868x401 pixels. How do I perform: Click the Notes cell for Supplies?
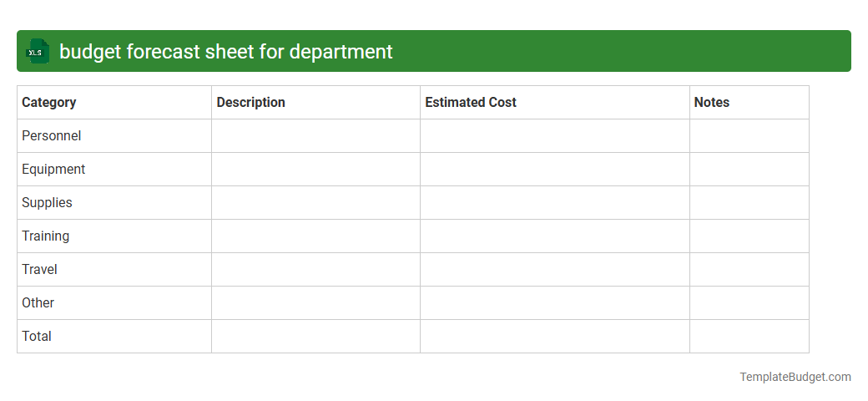(749, 203)
